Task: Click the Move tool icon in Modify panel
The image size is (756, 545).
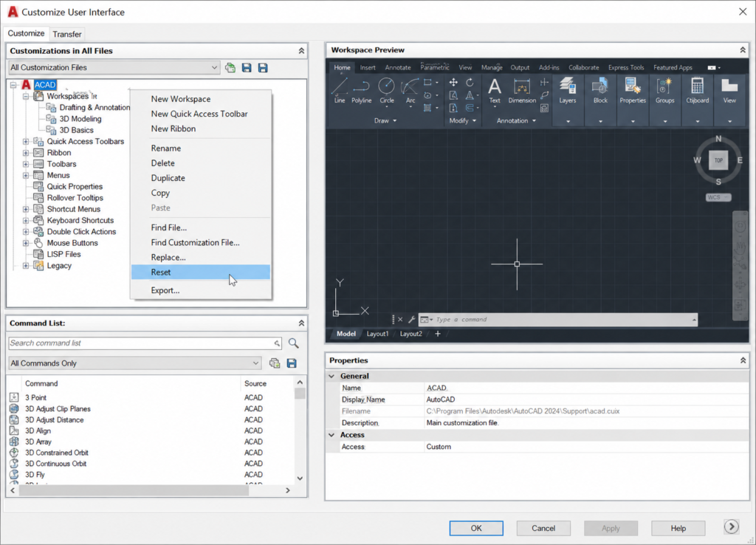Action: 453,83
